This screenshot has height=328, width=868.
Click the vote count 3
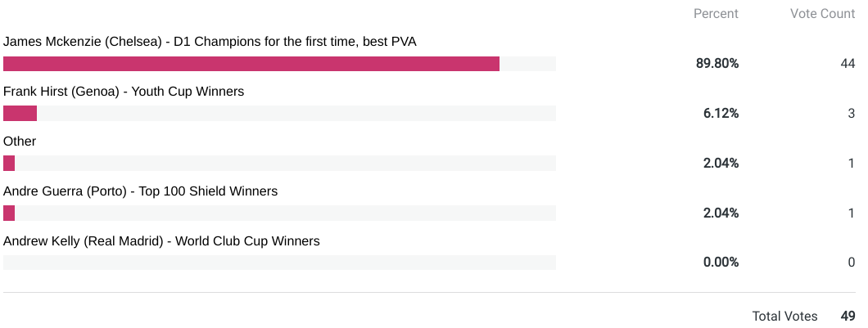(x=852, y=114)
